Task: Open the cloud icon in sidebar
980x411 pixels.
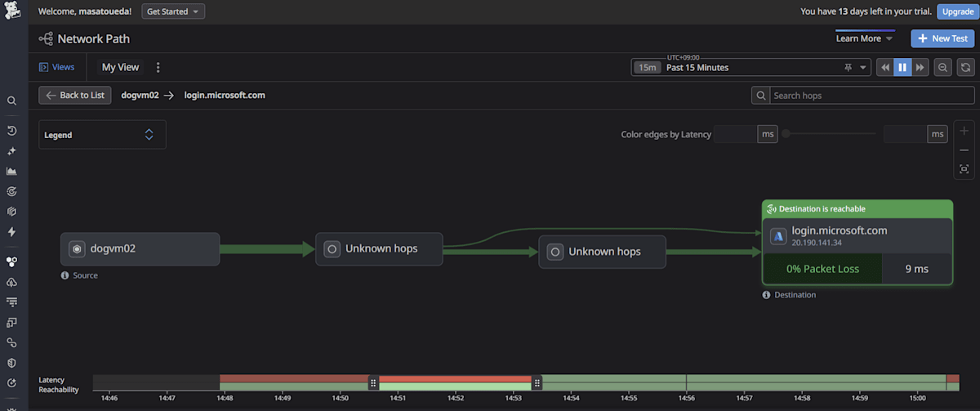Action: (x=12, y=282)
